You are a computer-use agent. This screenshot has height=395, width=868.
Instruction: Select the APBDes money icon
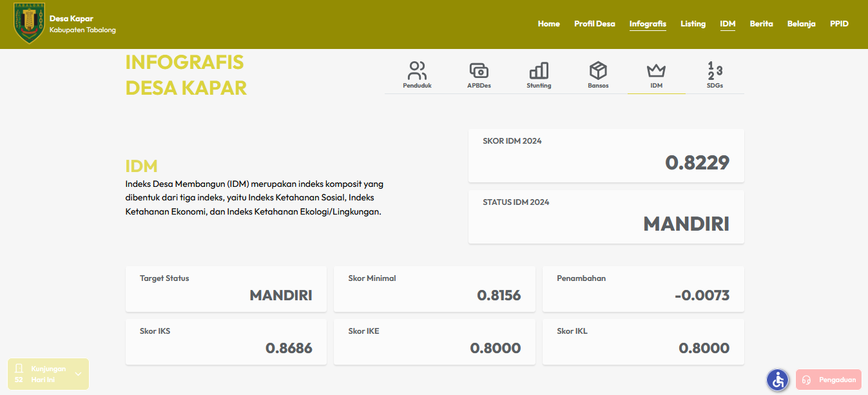pos(479,71)
